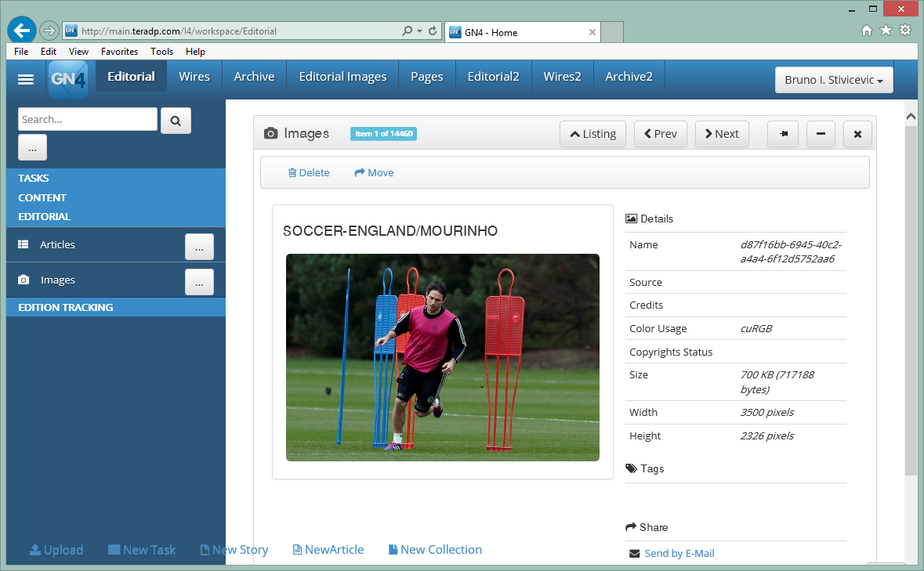Screen dimensions: 924x571
Task: Click the 'Item 1 of 14460' badge
Action: pyautogui.click(x=383, y=134)
